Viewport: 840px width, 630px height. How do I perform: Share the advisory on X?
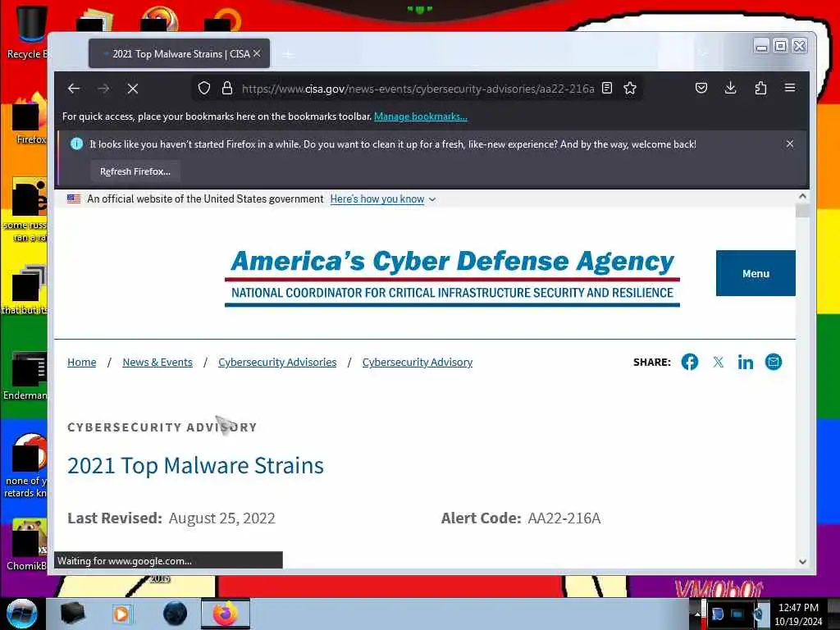pyautogui.click(x=719, y=362)
